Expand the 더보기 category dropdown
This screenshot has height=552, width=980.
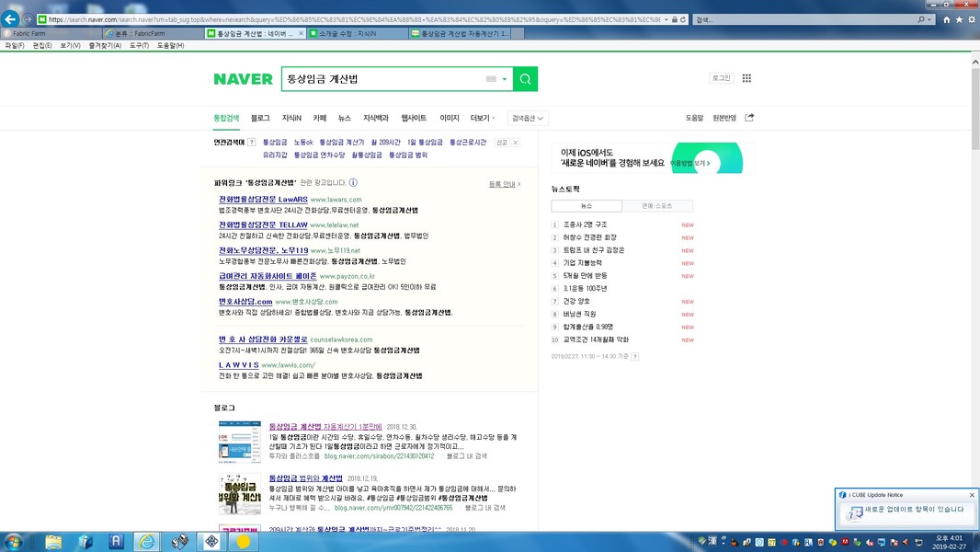pos(483,118)
